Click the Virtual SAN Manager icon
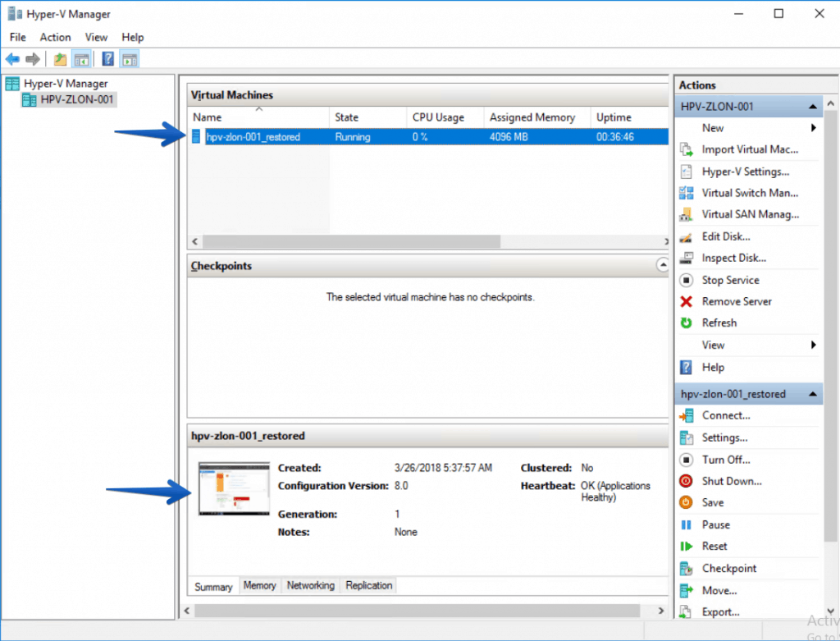 tap(687, 214)
